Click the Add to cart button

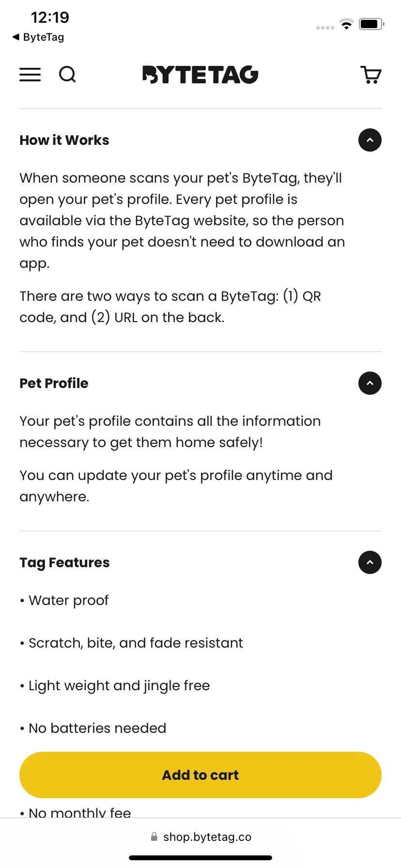pos(200,775)
